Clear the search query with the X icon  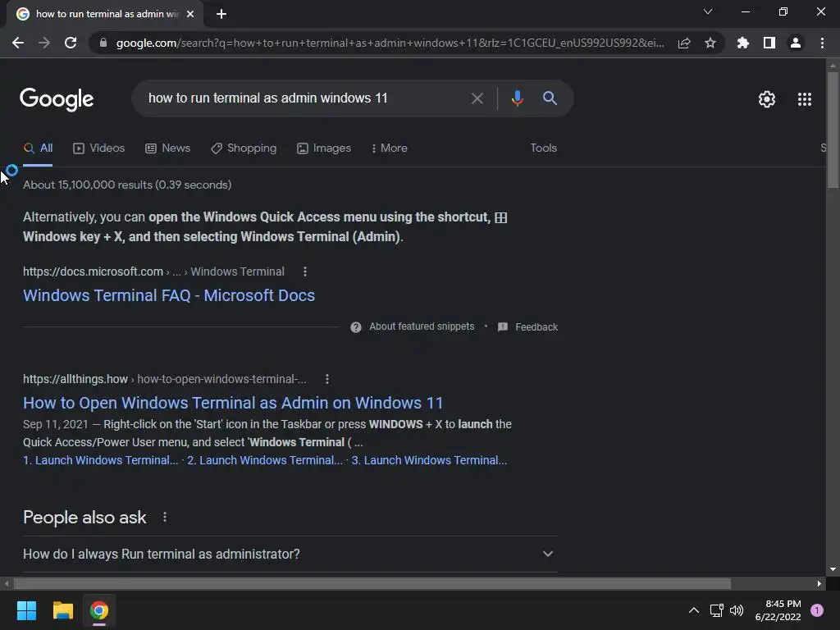[477, 98]
